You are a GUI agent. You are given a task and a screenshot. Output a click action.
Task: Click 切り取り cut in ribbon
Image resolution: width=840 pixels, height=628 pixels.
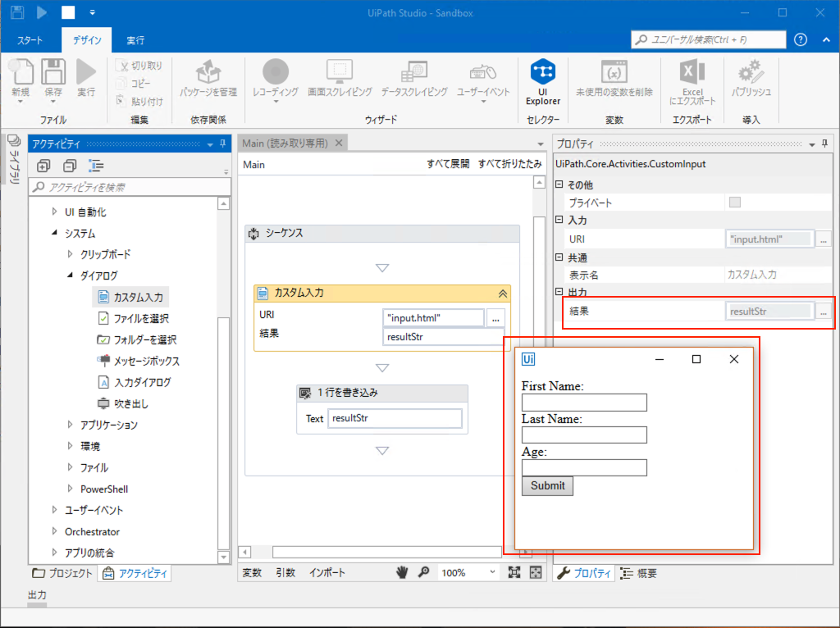[140, 66]
